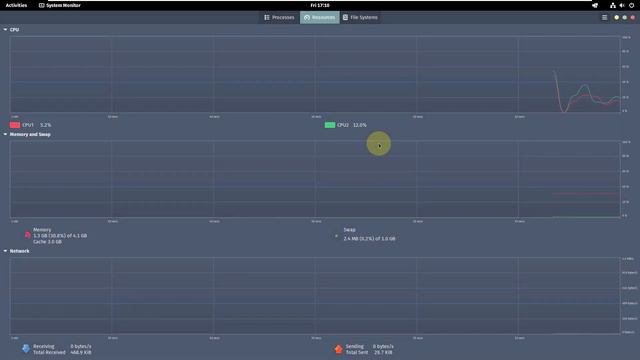Viewport: 640px width, 360px height.
Task: Click the Swap usage text
Action: (x=369, y=238)
